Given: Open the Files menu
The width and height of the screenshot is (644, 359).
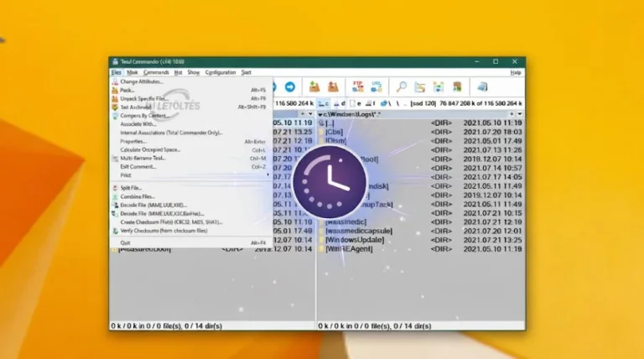Looking at the screenshot, I should click(117, 72).
